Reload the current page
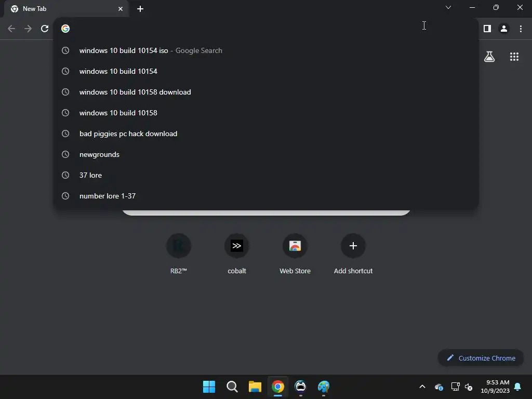The image size is (532, 399). (x=45, y=29)
